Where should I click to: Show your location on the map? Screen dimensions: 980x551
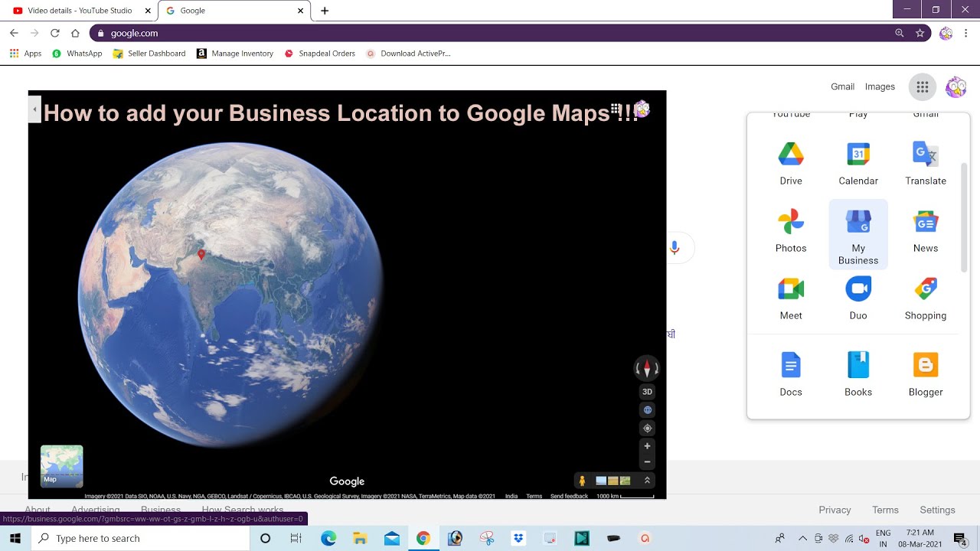[647, 429]
